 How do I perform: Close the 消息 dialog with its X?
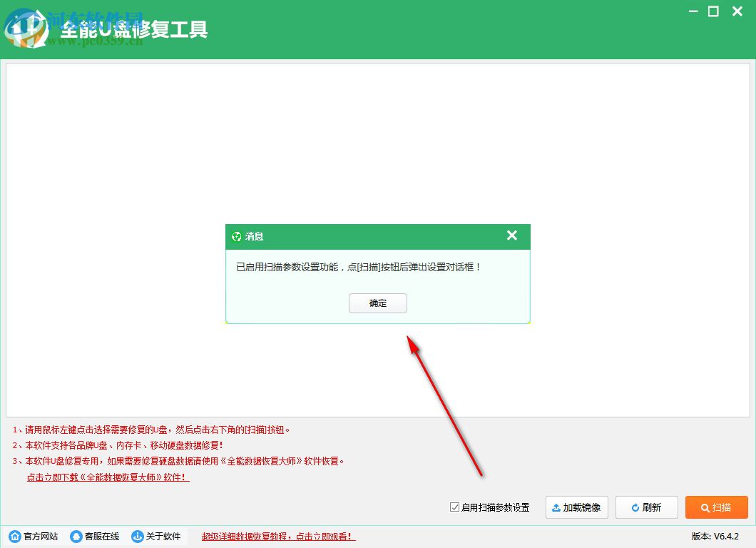(511, 235)
